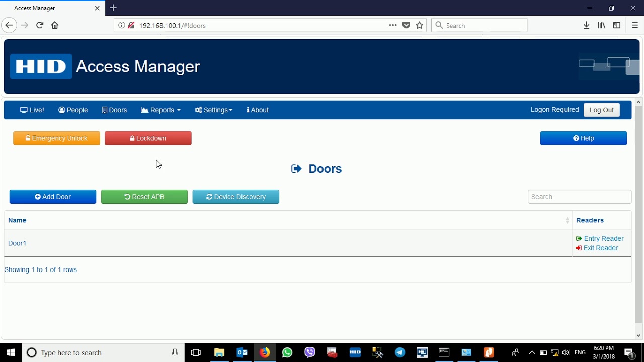This screenshot has width=644, height=362.
Task: Click the Readers column header
Action: pos(590,220)
